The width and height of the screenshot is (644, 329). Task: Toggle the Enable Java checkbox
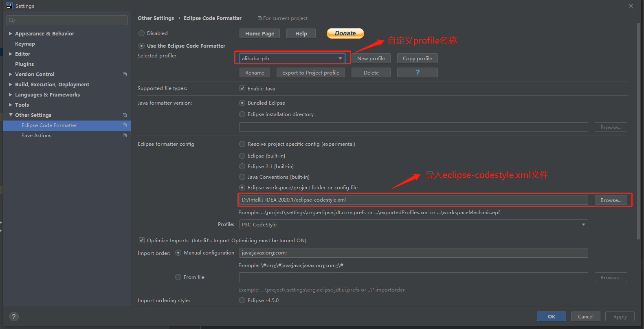point(242,88)
